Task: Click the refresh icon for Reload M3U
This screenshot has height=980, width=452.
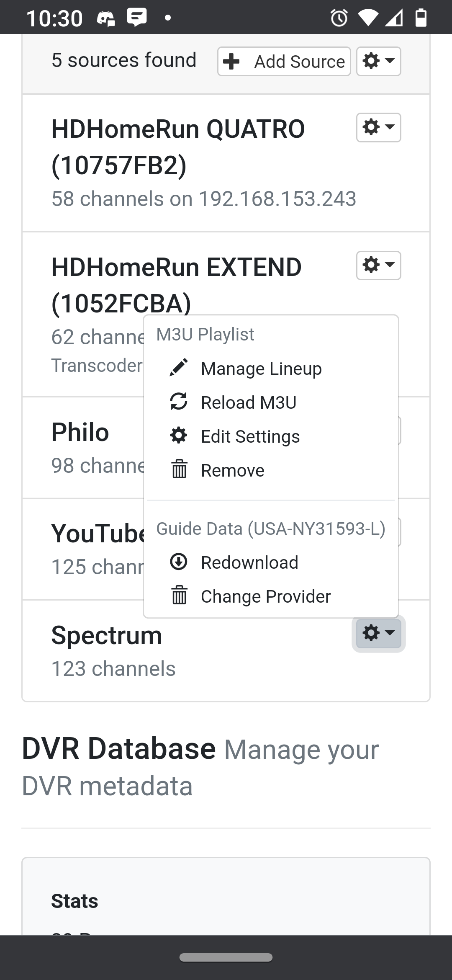Action: click(x=179, y=402)
